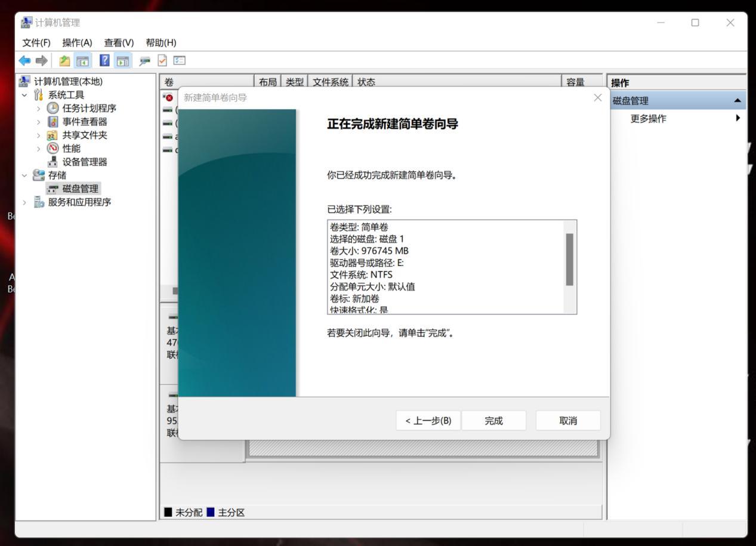Click the Forward navigation arrow

pyautogui.click(x=41, y=60)
